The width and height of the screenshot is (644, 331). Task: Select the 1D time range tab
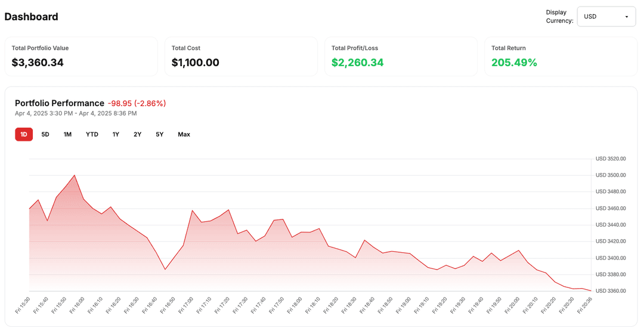24,134
